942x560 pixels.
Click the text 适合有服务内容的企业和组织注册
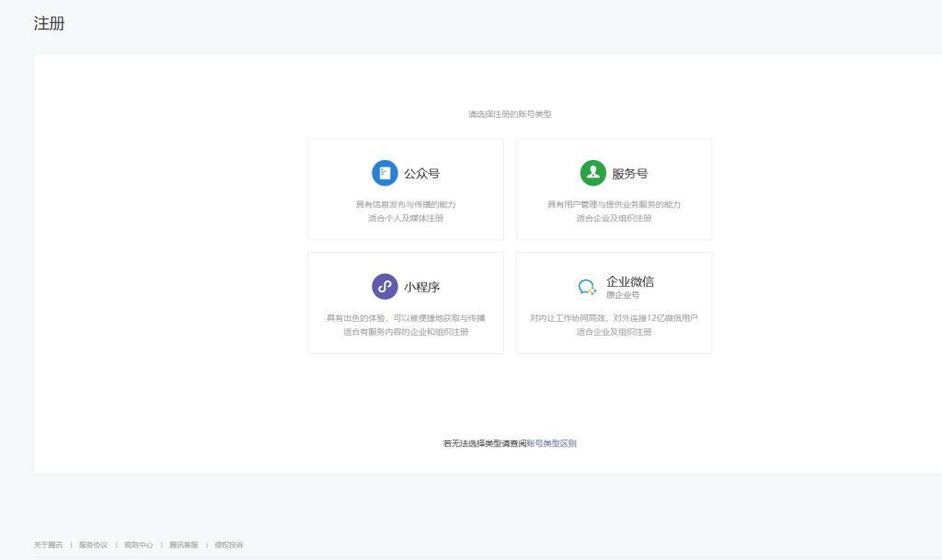[x=406, y=332]
